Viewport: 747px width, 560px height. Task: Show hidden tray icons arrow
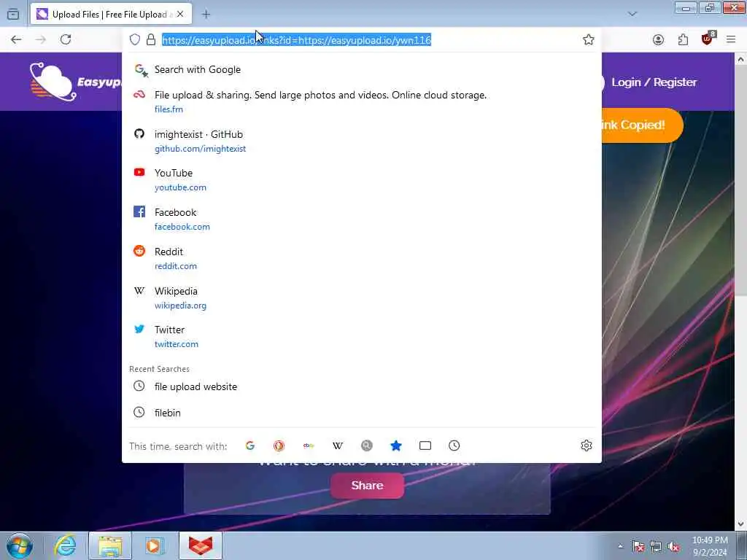coord(620,546)
